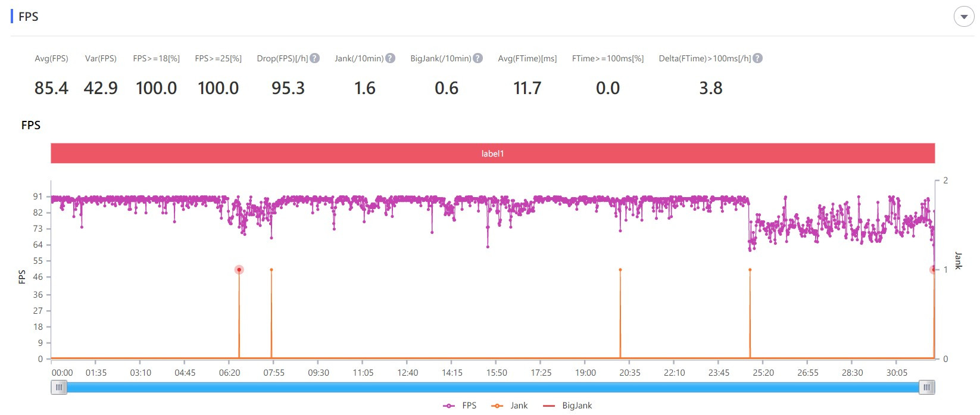
Task: Select the jank spike peak near 07:55
Action: point(271,270)
